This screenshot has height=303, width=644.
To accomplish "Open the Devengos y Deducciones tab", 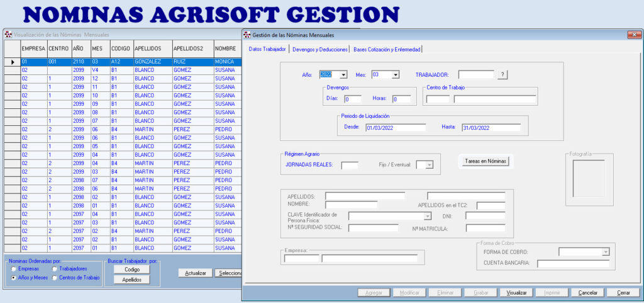I will 320,49.
